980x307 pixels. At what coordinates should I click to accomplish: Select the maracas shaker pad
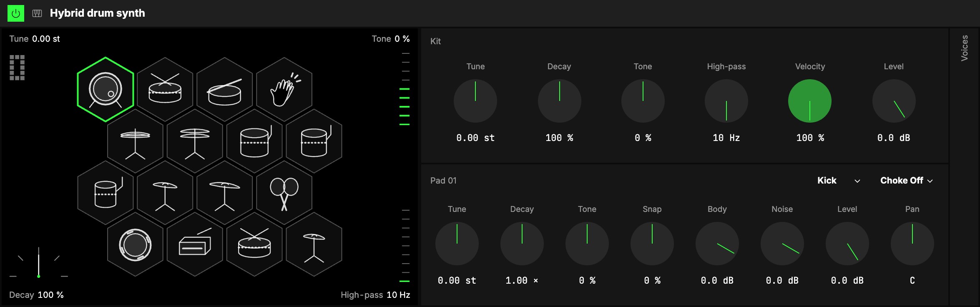pyautogui.click(x=284, y=193)
